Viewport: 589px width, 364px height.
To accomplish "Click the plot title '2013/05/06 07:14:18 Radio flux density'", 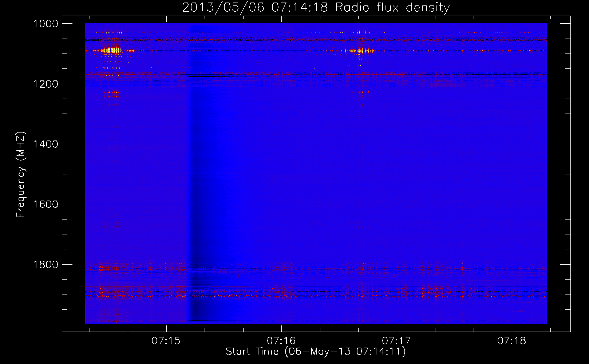I will pyautogui.click(x=316, y=7).
